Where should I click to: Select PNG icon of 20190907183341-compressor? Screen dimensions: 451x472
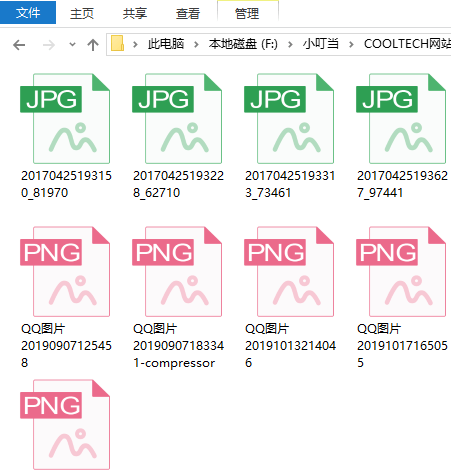177,272
